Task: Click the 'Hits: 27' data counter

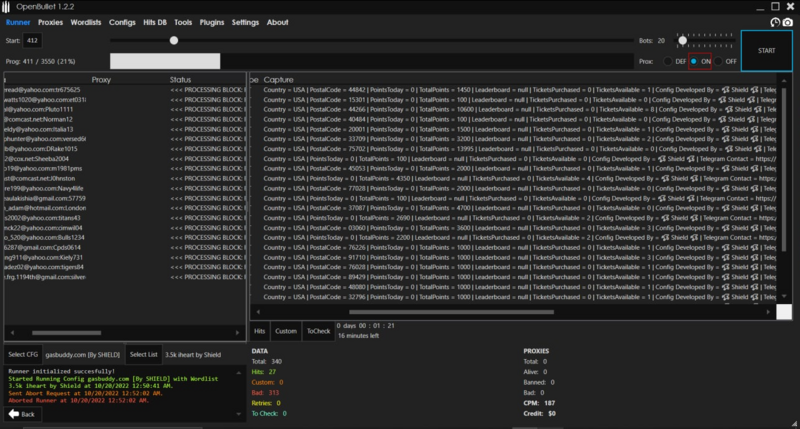Action: point(264,372)
